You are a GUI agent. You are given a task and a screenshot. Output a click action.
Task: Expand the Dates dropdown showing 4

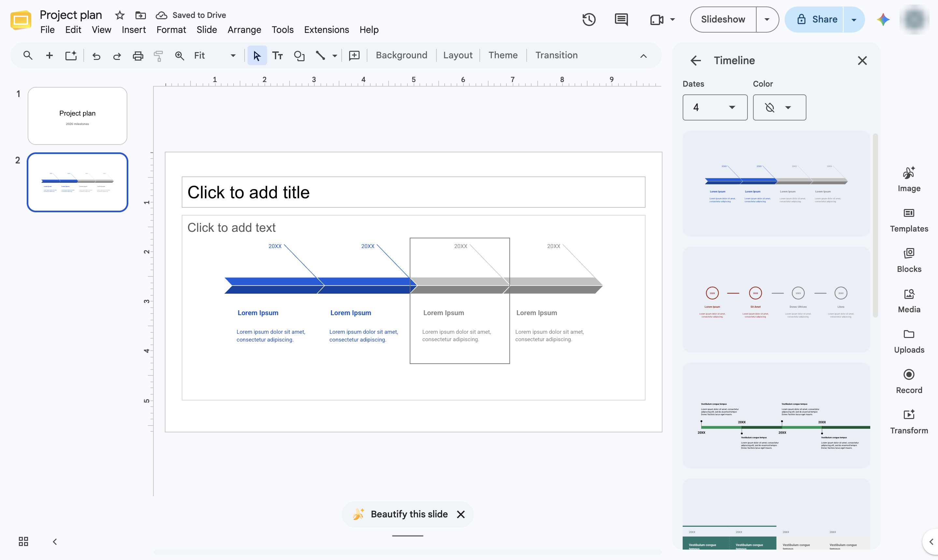click(x=715, y=107)
